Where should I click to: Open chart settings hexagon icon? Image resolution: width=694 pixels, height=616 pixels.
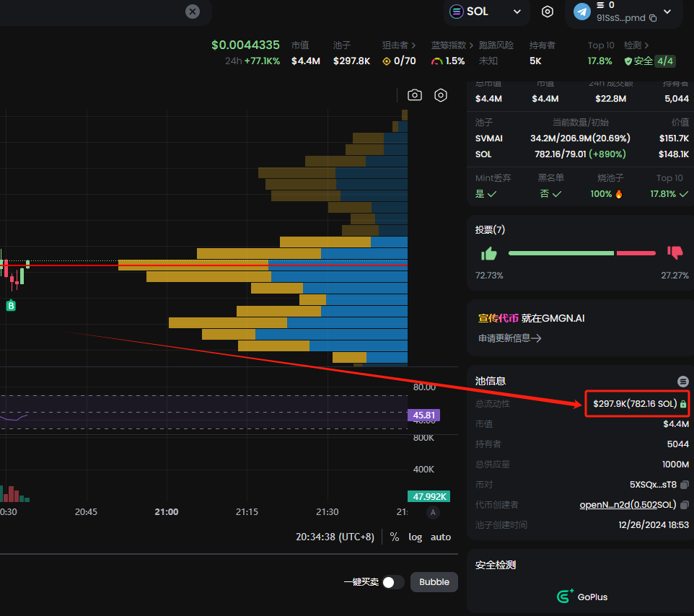[x=440, y=95]
